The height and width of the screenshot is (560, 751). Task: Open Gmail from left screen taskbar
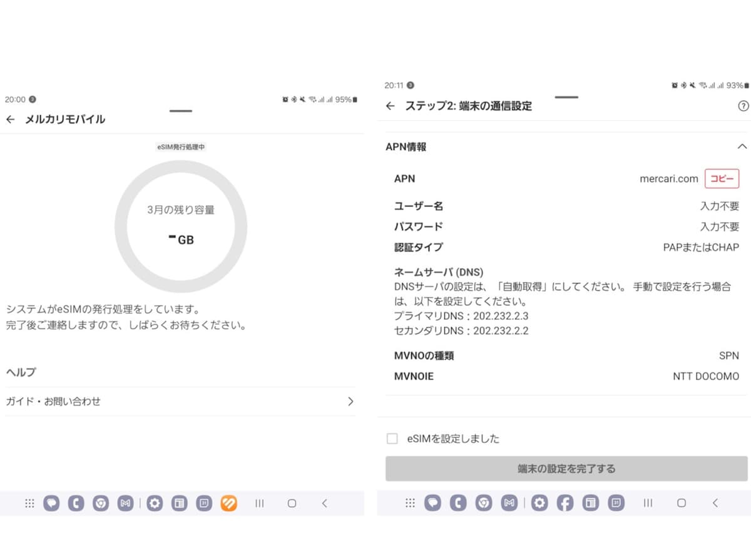tap(125, 503)
